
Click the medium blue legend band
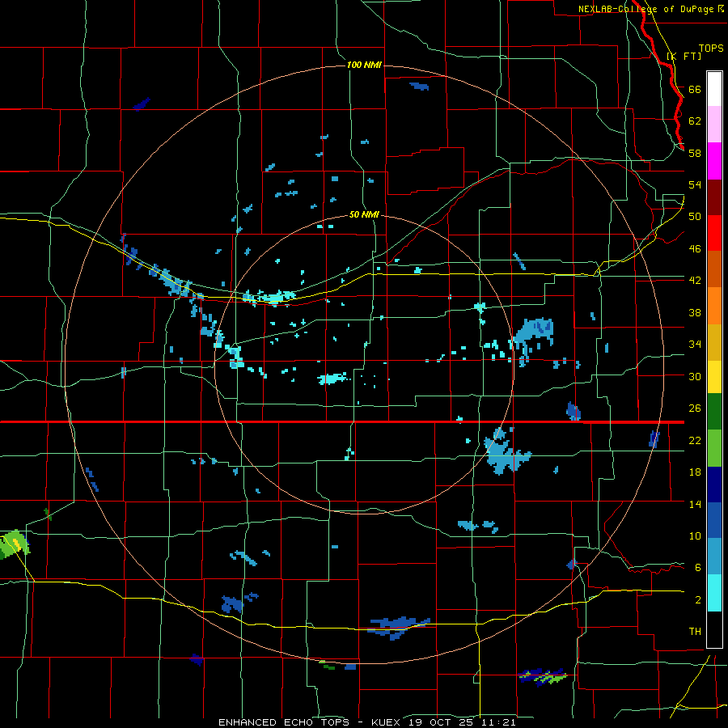pos(714,520)
